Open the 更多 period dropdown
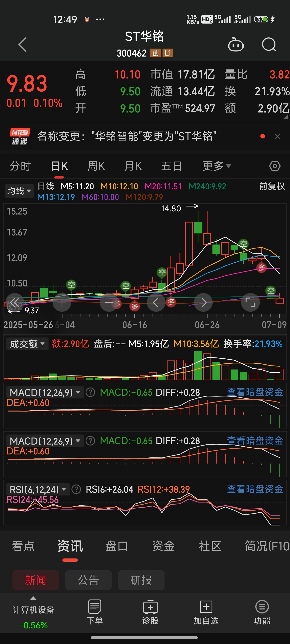 click(x=217, y=166)
